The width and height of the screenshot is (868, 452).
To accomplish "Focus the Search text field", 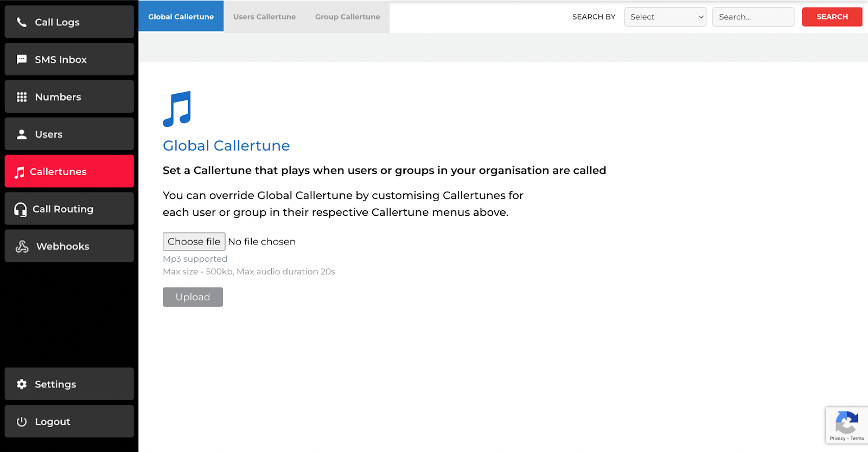I will [x=753, y=17].
